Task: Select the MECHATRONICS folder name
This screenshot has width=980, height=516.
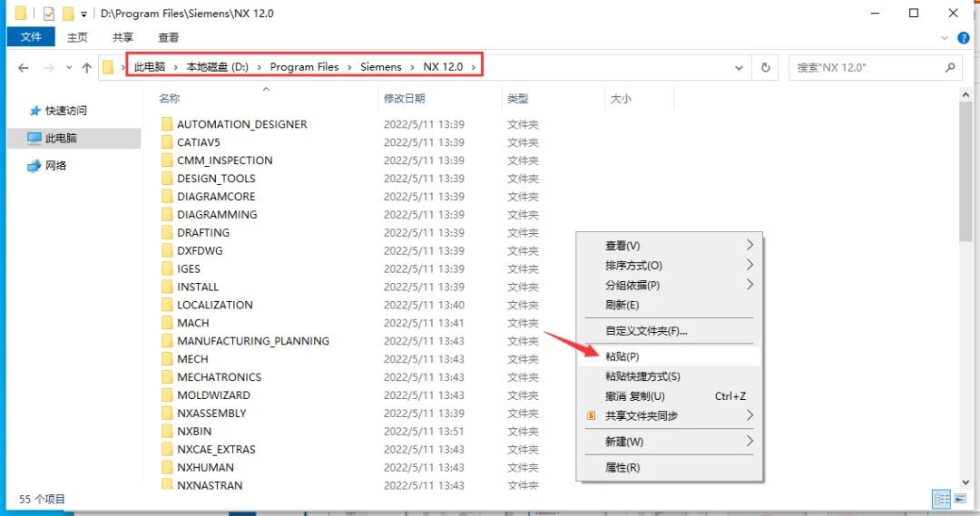Action: pyautogui.click(x=220, y=377)
